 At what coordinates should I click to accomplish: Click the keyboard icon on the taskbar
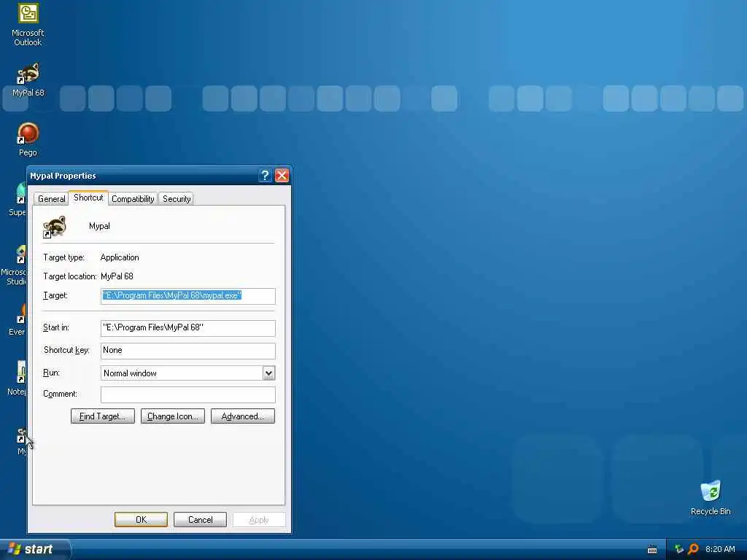click(x=652, y=550)
